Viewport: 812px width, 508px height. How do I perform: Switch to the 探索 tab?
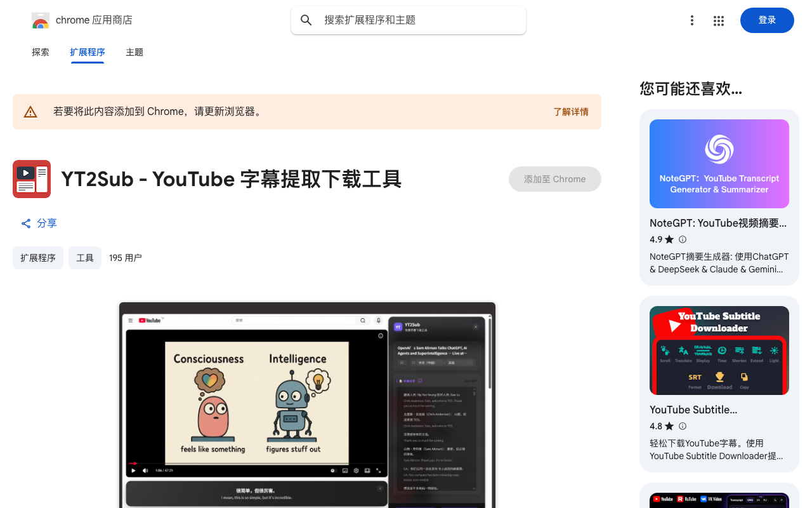click(41, 52)
